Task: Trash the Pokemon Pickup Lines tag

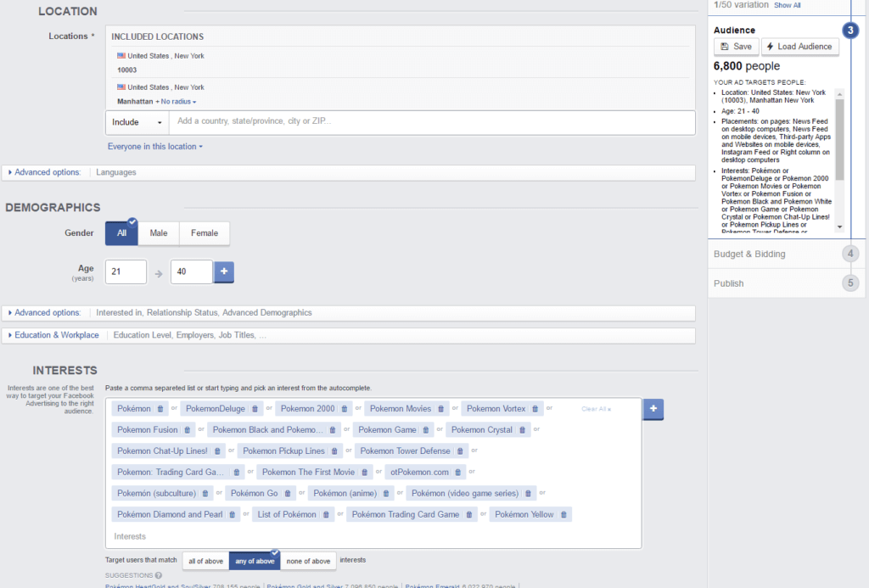Action: (x=334, y=451)
